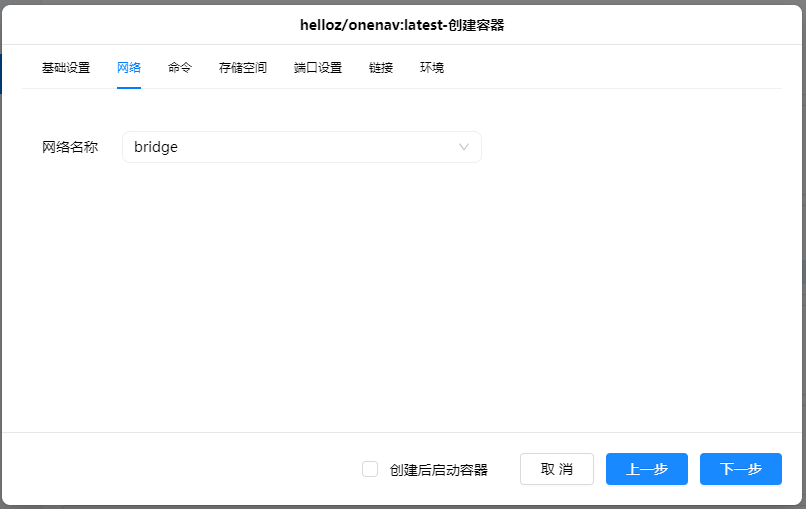
Task: Switch to the 基础设置 tab
Action: click(x=66, y=68)
